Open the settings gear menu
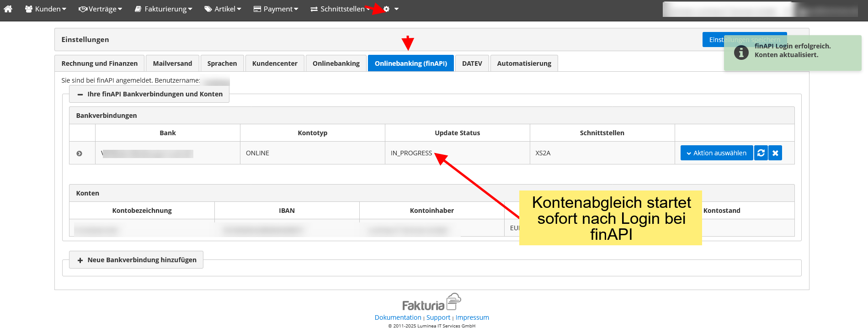Viewport: 868px width, 333px height. pyautogui.click(x=390, y=9)
